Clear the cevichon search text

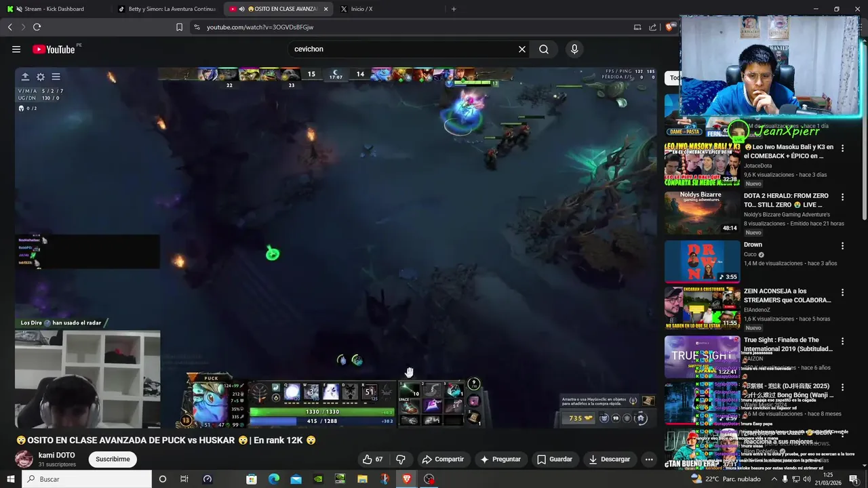522,49
